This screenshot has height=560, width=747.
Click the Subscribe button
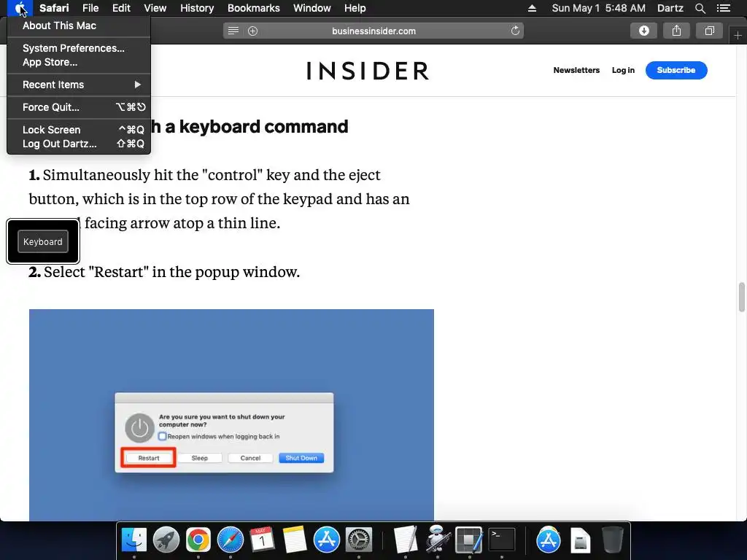pyautogui.click(x=676, y=70)
